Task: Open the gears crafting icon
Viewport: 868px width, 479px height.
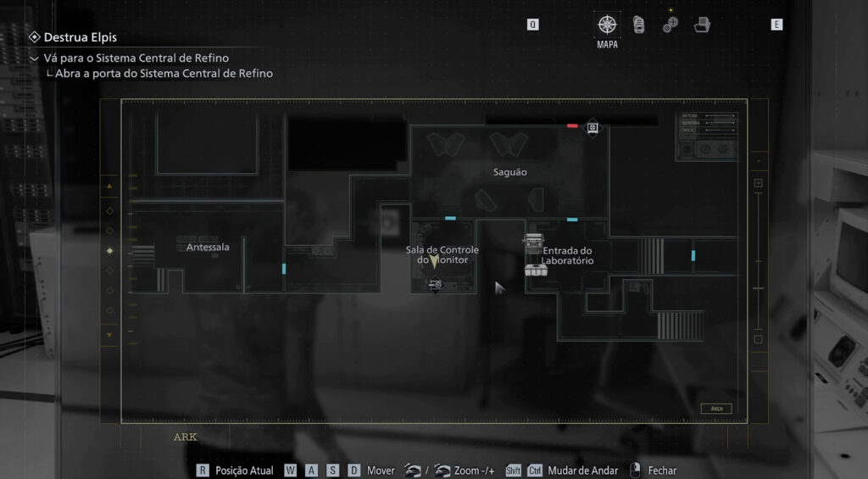Action: (670, 25)
